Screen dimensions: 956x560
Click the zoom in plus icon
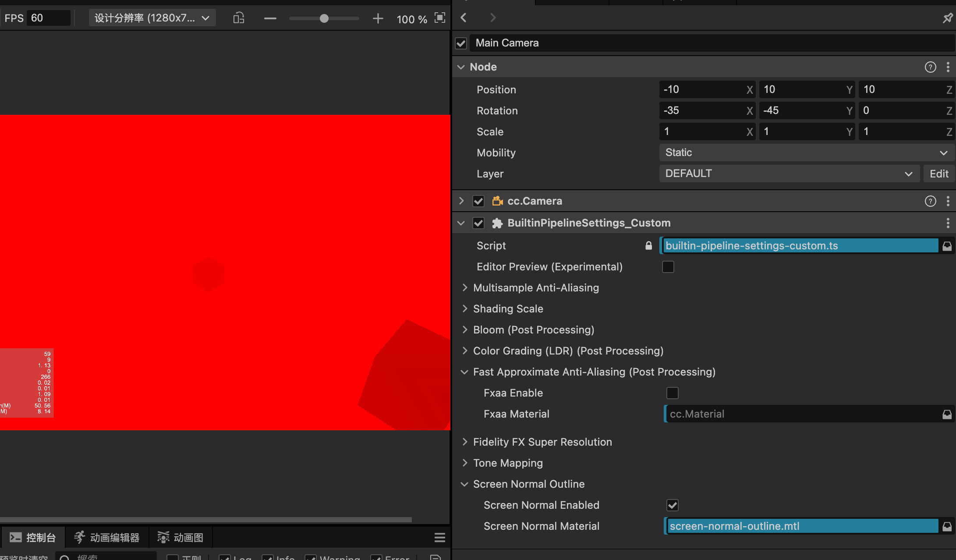[x=378, y=18]
